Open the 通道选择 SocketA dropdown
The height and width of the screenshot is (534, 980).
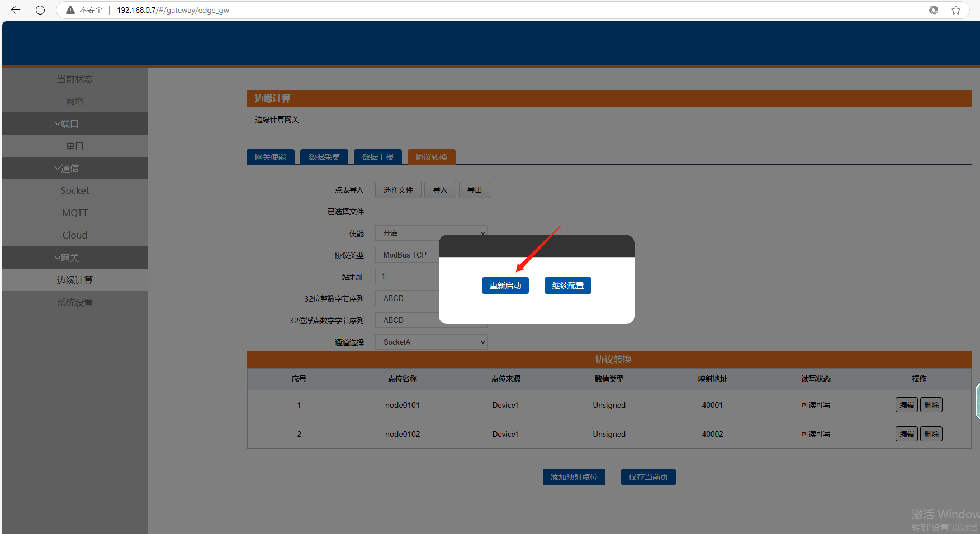(431, 342)
